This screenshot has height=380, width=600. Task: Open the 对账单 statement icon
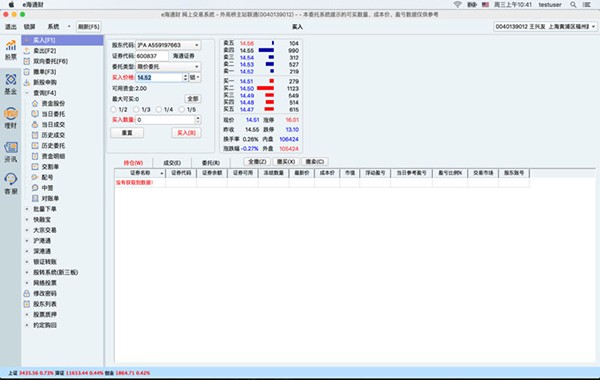coord(35,198)
